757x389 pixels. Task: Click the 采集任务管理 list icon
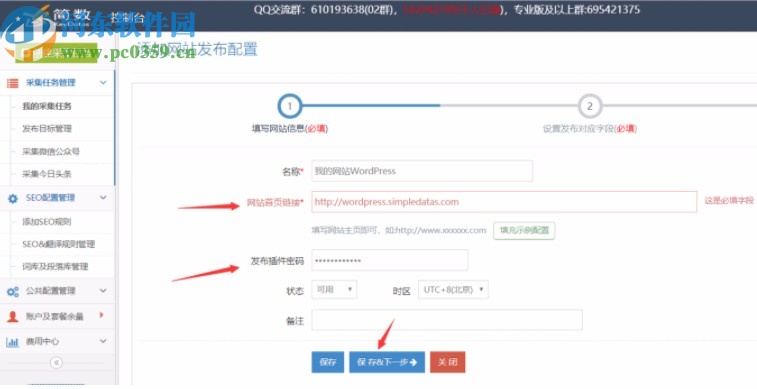click(x=13, y=83)
